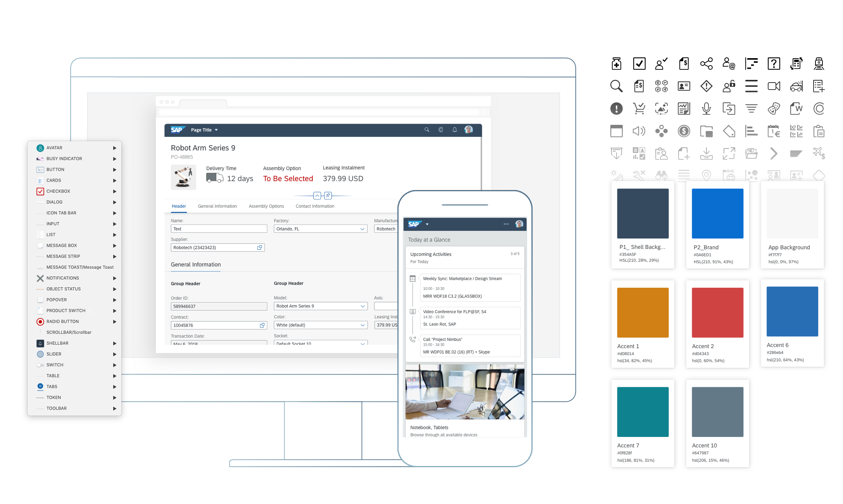The image size is (843, 504).
Task: Click the search icon in the shell bar
Action: coord(427,131)
